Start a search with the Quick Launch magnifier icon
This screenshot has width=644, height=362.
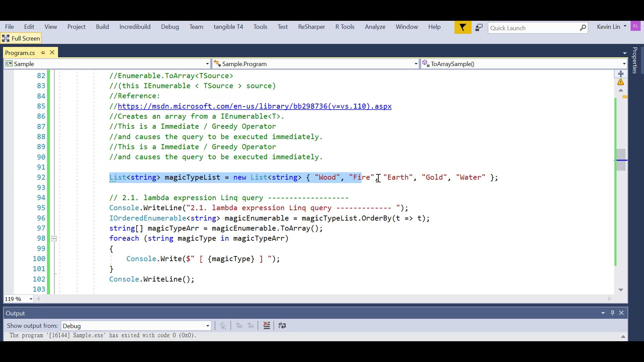(584, 27)
